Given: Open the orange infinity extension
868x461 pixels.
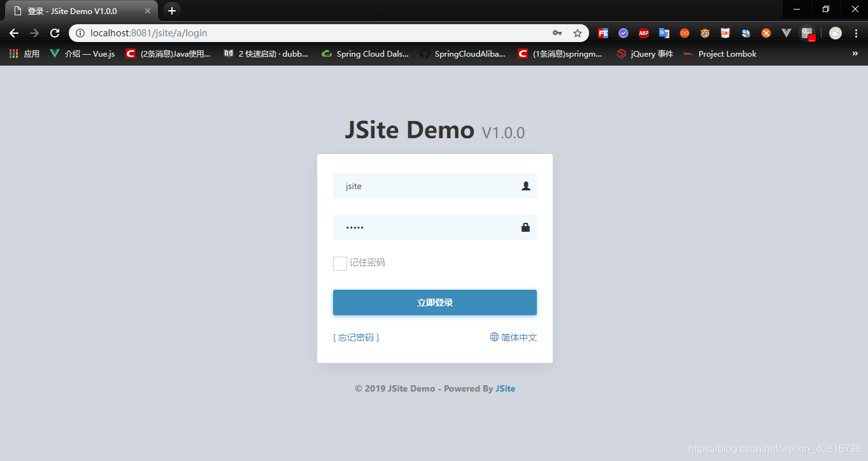Looking at the screenshot, I should (685, 33).
